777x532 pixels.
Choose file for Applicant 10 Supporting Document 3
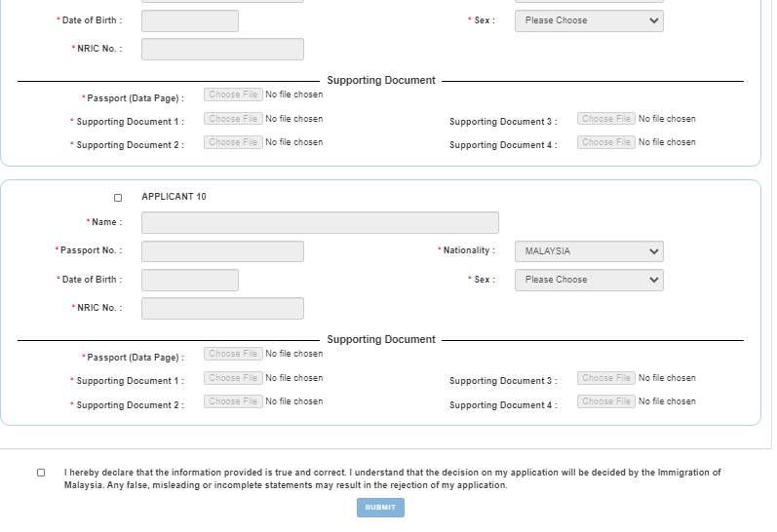point(606,378)
